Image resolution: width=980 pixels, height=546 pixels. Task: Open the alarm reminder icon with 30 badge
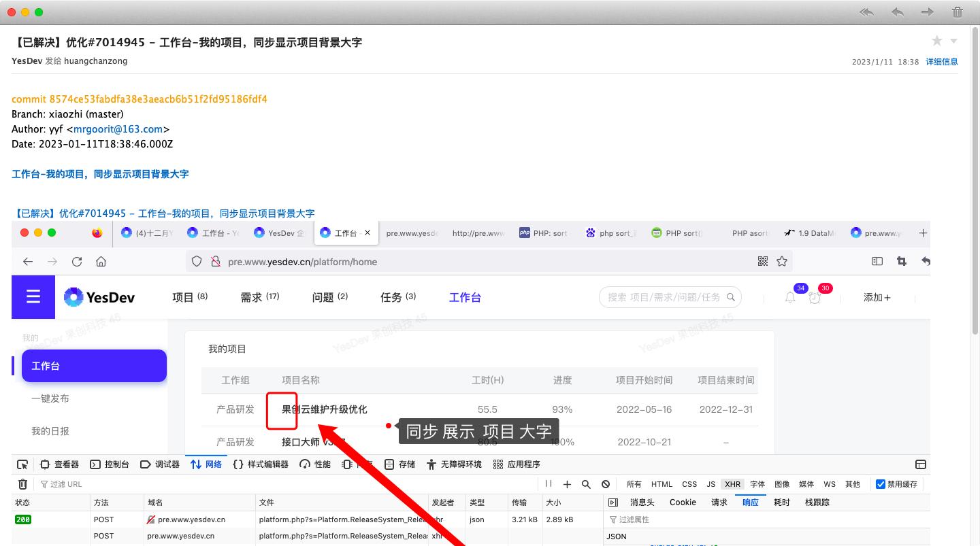[815, 296]
